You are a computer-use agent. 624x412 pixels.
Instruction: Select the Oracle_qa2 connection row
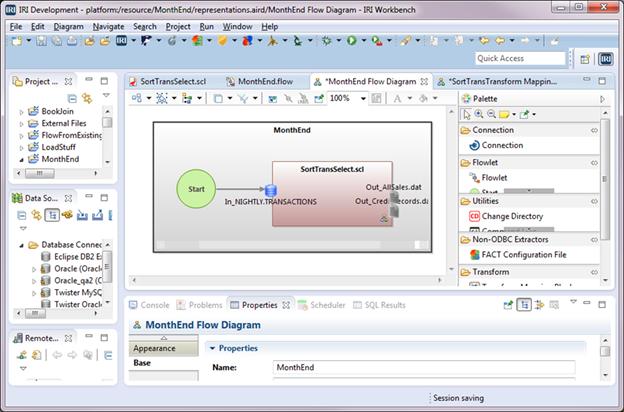click(x=72, y=281)
